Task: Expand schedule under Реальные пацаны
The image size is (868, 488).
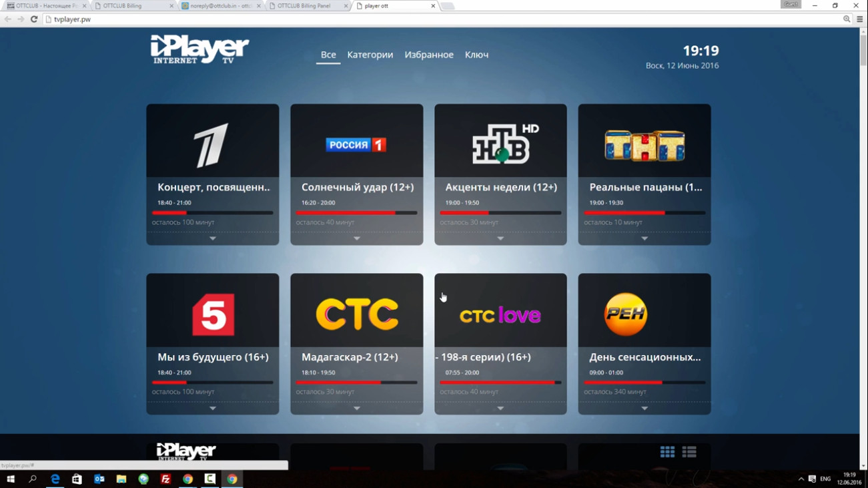Action: coord(644,238)
